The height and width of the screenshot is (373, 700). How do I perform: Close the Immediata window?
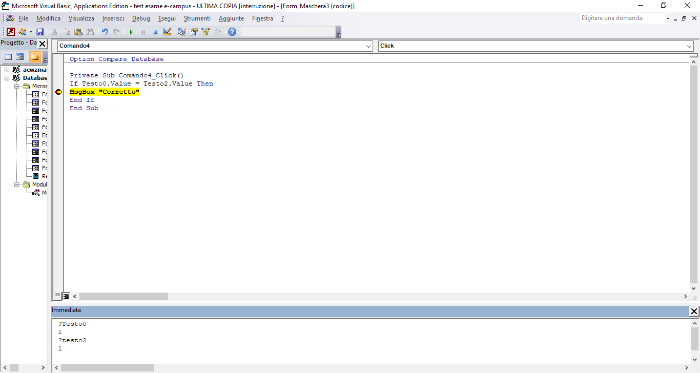pos(694,311)
